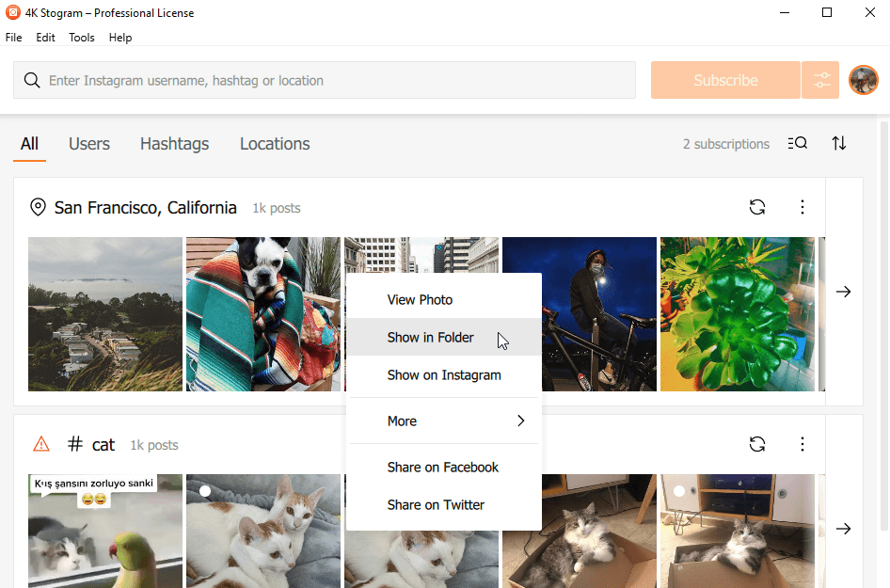Viewport: 890px width, 588px height.
Task: Open three-dot menu for San Francisco subscription
Action: point(802,207)
